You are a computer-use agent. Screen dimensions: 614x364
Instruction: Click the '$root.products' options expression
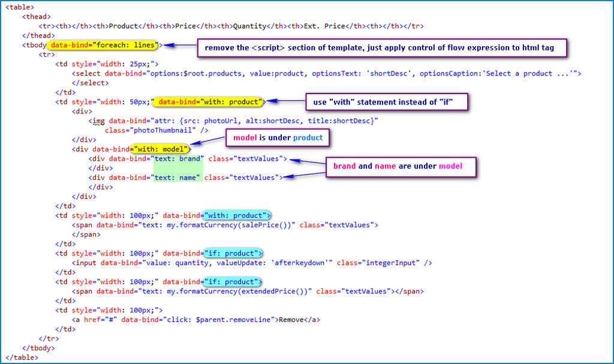pyautogui.click(x=213, y=73)
